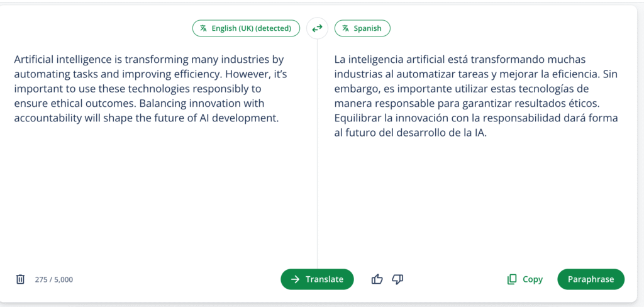The height and width of the screenshot is (307, 644).
Task: Click the Copy text label
Action: (x=532, y=279)
